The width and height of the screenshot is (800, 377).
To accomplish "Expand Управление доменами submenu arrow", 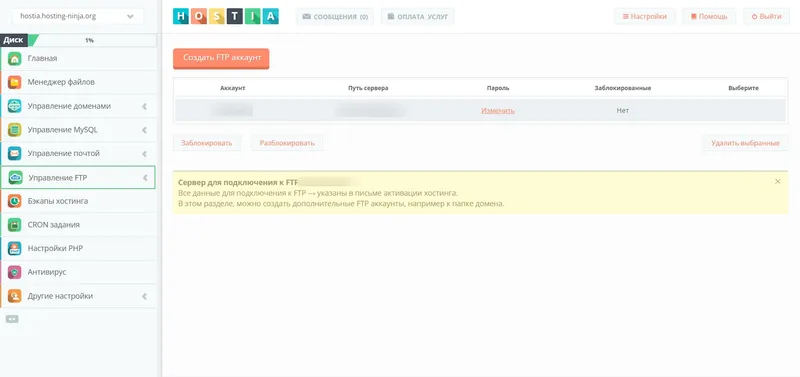I will coord(144,107).
